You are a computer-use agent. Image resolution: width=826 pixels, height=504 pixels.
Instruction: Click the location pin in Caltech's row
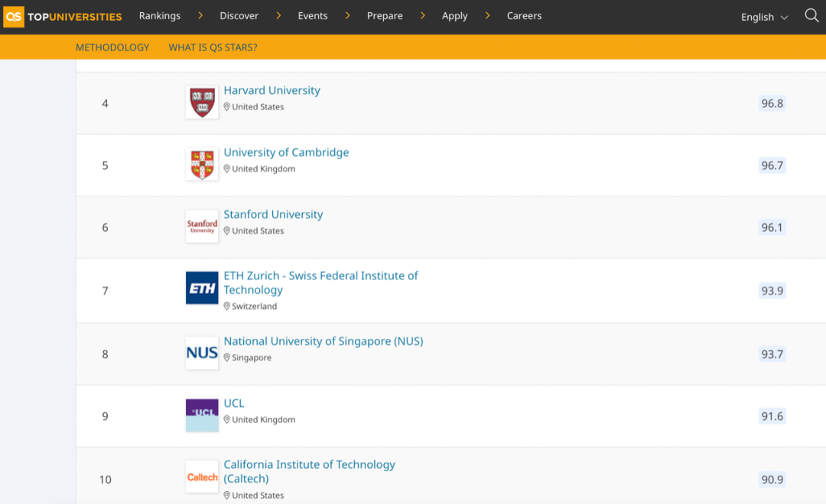227,496
